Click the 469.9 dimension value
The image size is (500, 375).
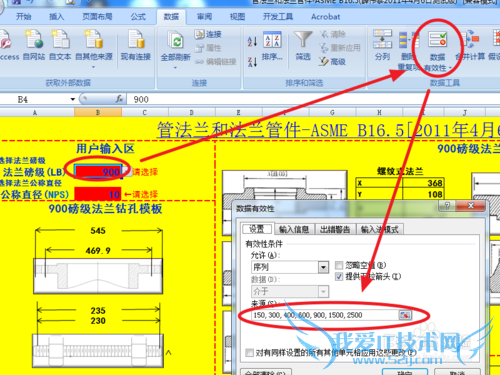pyautogui.click(x=98, y=250)
